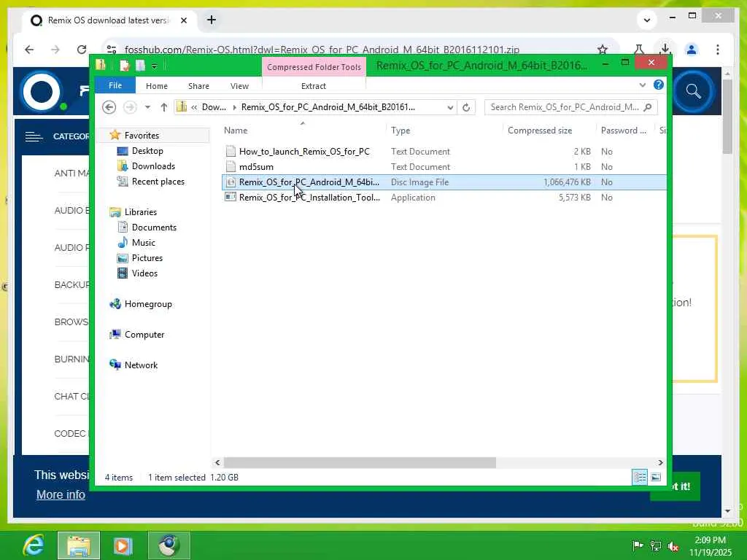Switch to the Home ribbon tab
The height and width of the screenshot is (560, 747).
[x=157, y=86]
